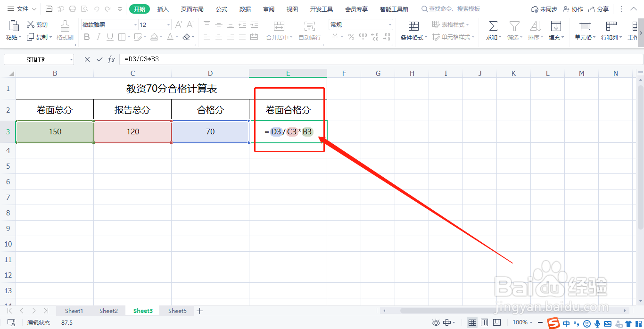This screenshot has height=329, width=644.
Task: Click the percent style formatting icon
Action: tap(351, 37)
